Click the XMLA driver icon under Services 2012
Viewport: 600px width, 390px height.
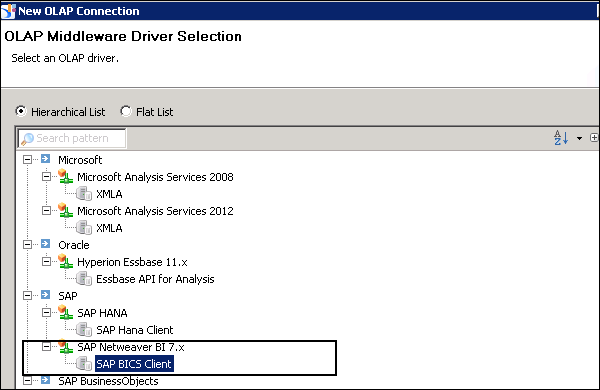point(84,228)
